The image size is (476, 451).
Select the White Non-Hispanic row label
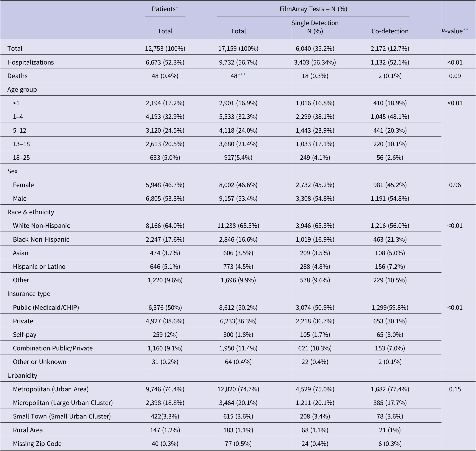(x=41, y=226)
